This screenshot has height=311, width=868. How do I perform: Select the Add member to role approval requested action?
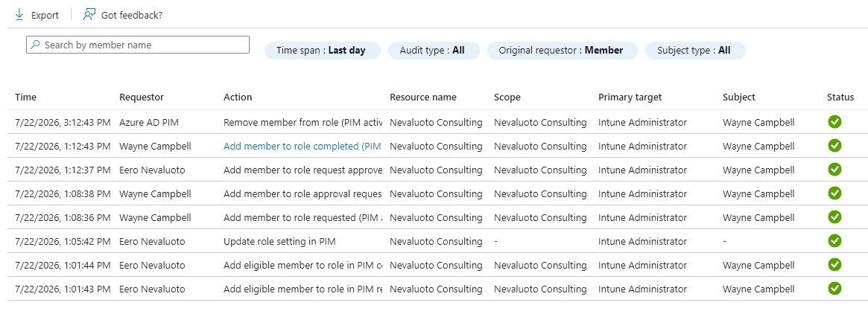tap(302, 194)
